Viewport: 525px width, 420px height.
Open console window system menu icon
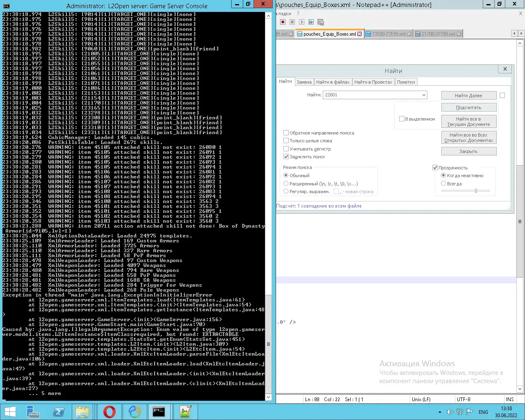point(6,6)
